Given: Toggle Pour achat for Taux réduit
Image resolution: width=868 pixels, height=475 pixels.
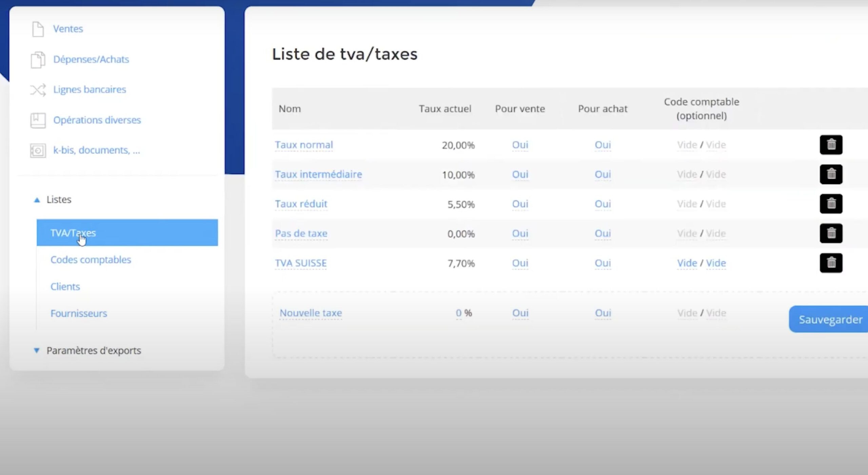Looking at the screenshot, I should click(603, 204).
